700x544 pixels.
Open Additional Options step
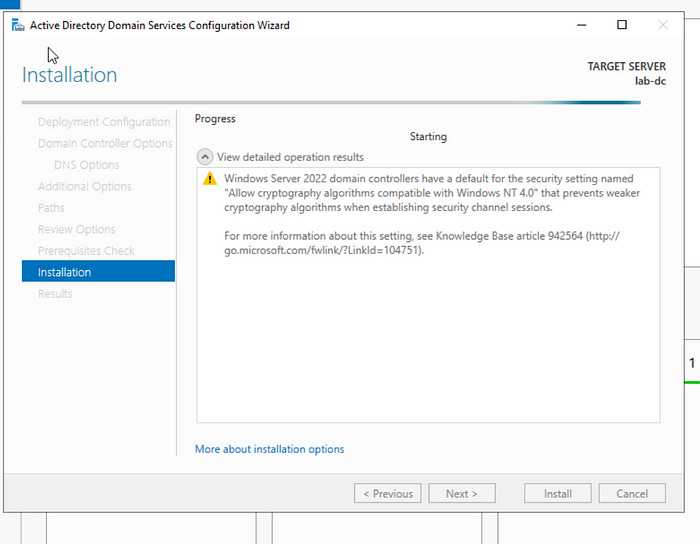pos(84,186)
